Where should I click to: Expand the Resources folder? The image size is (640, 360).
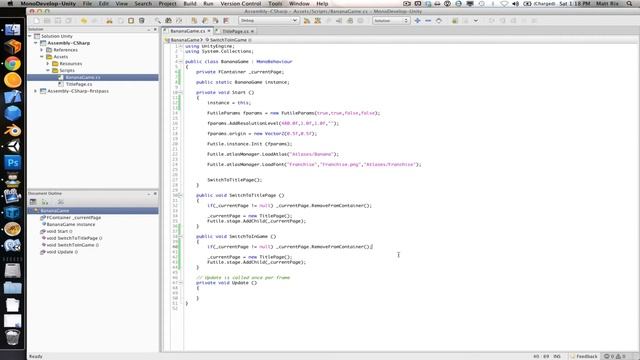tap(48, 64)
